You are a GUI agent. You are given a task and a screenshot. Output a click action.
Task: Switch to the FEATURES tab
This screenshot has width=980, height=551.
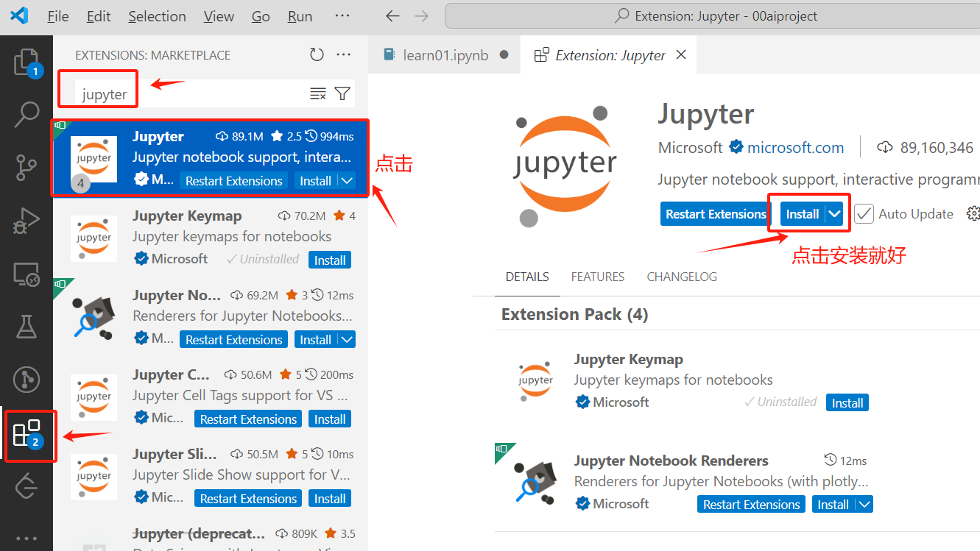[x=597, y=277]
